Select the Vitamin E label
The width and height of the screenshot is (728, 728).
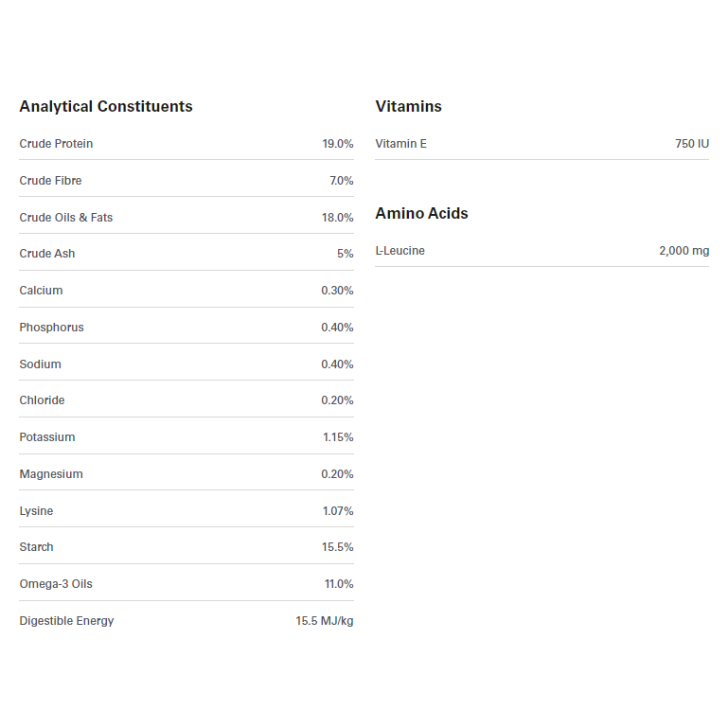coord(400,144)
